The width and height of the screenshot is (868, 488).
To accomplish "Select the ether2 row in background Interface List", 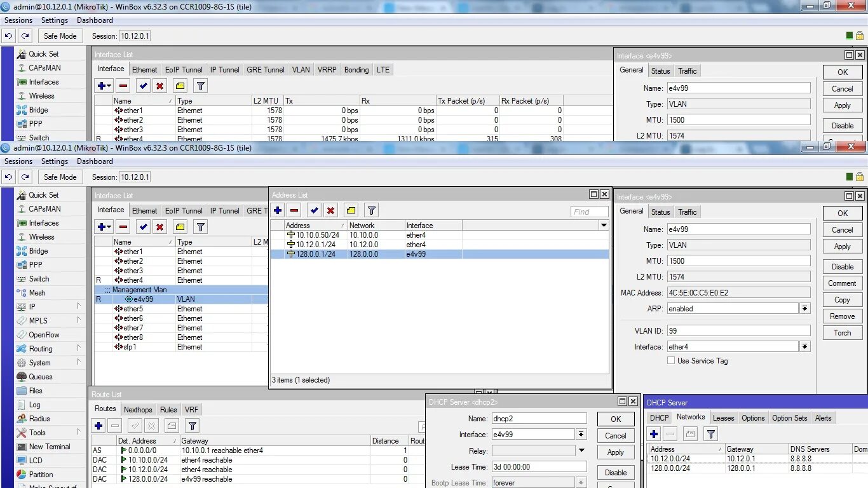I will 353,119.
